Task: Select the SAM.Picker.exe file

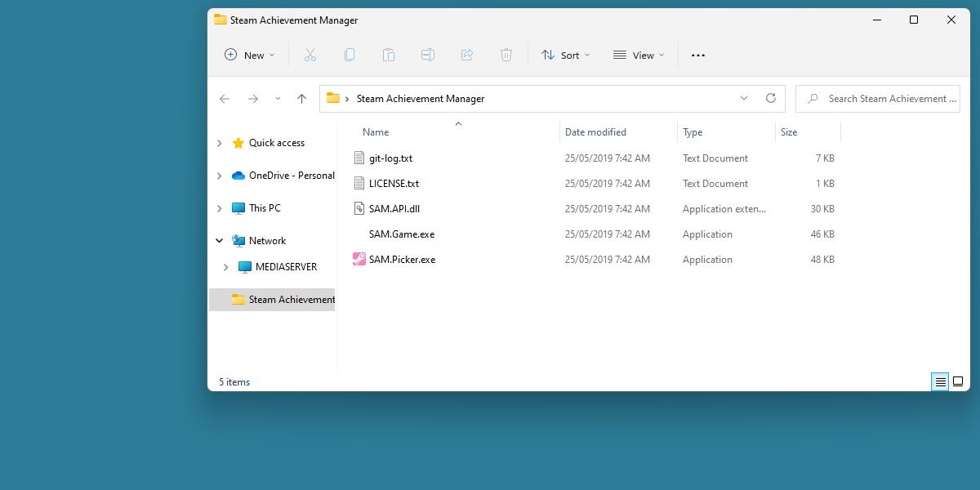Action: pyautogui.click(x=403, y=259)
